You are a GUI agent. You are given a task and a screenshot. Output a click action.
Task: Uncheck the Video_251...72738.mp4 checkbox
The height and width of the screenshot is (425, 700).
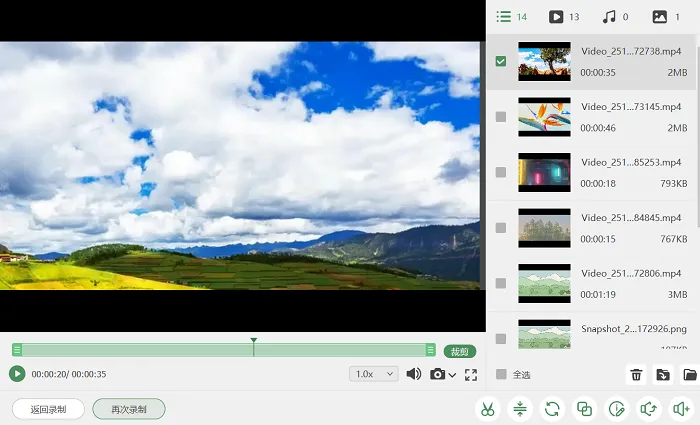[x=501, y=61]
